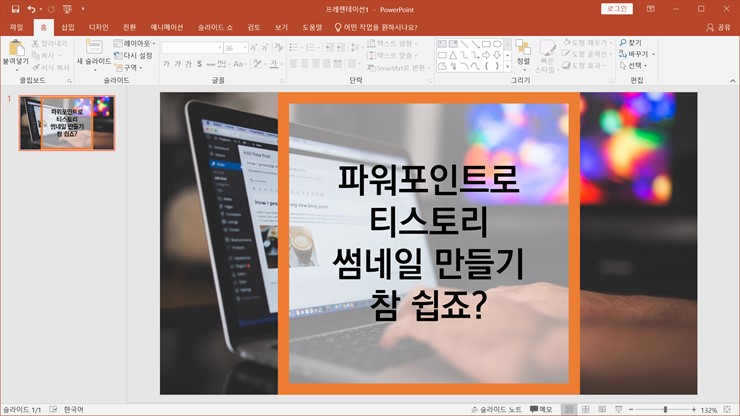This screenshot has height=416, width=740.
Task: Switch to the 애니메이션 tab
Action: click(167, 27)
